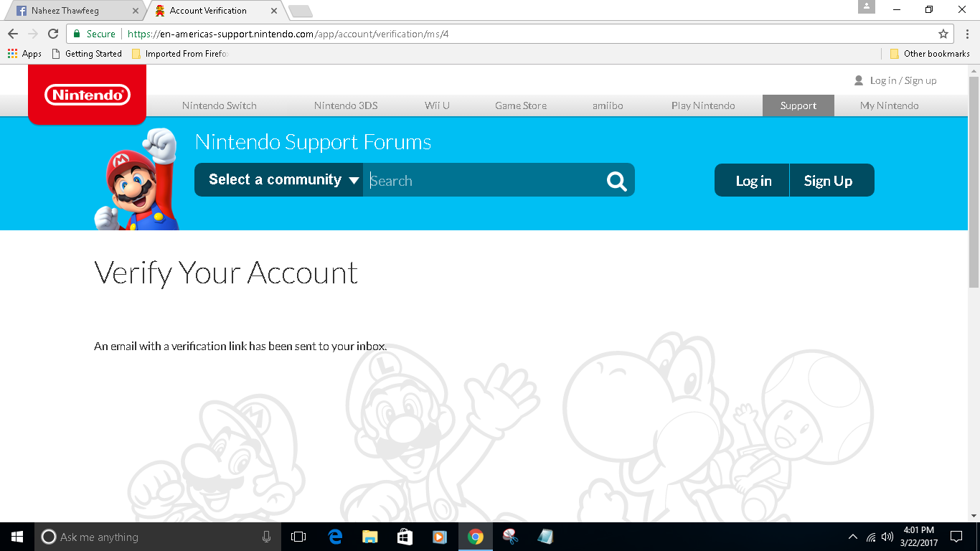Open Chrome's three-dot menu
980x551 pixels.
pos(966,34)
